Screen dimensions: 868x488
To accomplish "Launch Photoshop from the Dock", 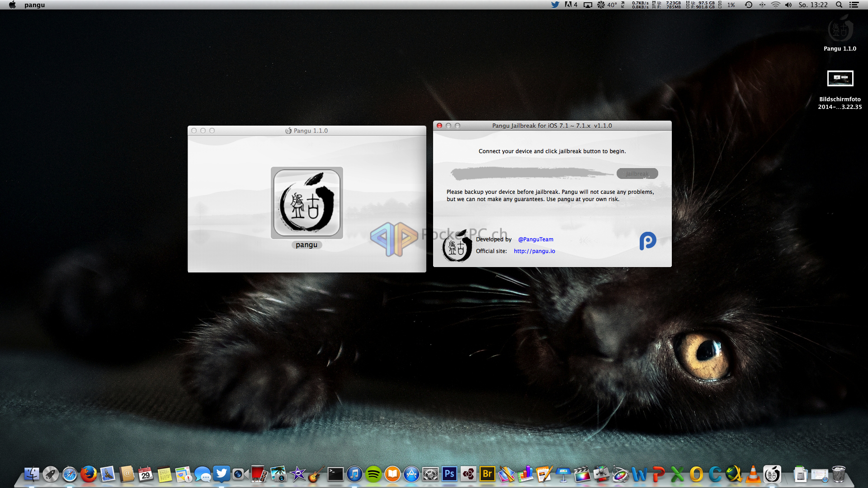I will [449, 474].
